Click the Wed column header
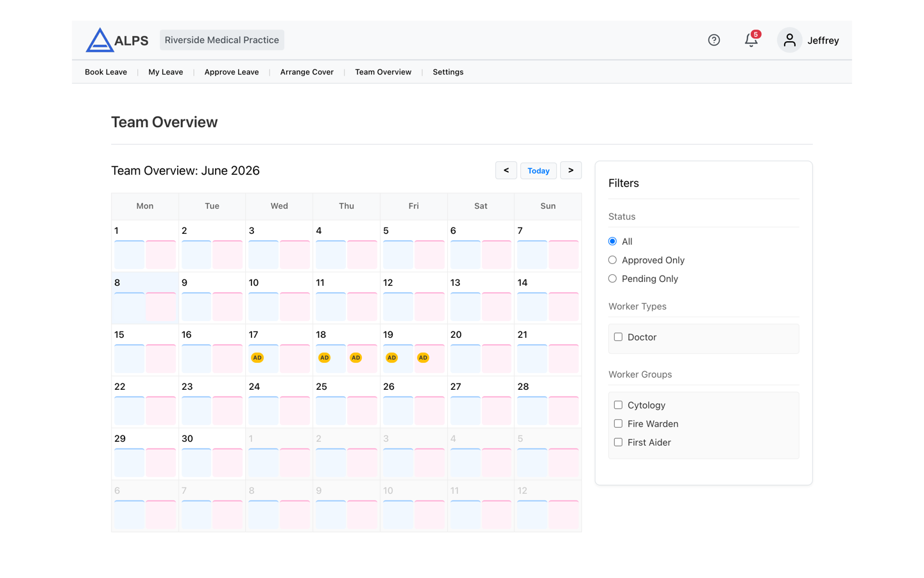Image resolution: width=924 pixels, height=578 pixels. 279,206
